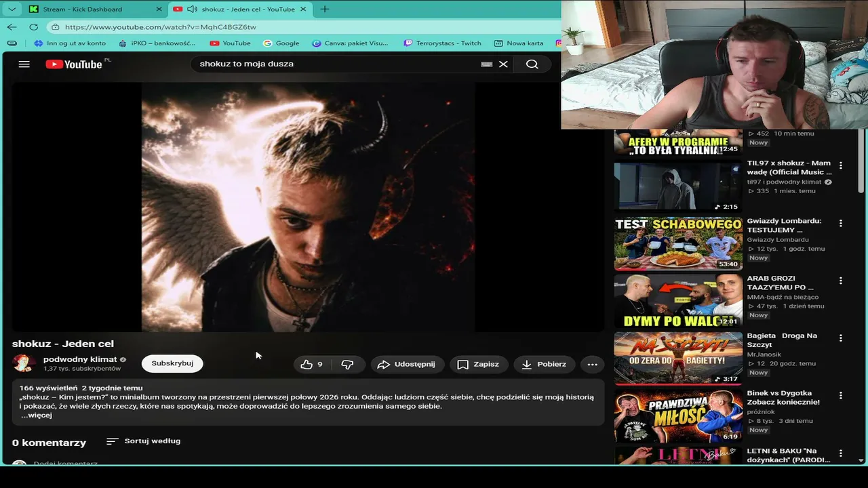Image resolution: width=868 pixels, height=488 pixels.
Task: Visit the podwodny klimat channel name link
Action: click(x=80, y=359)
